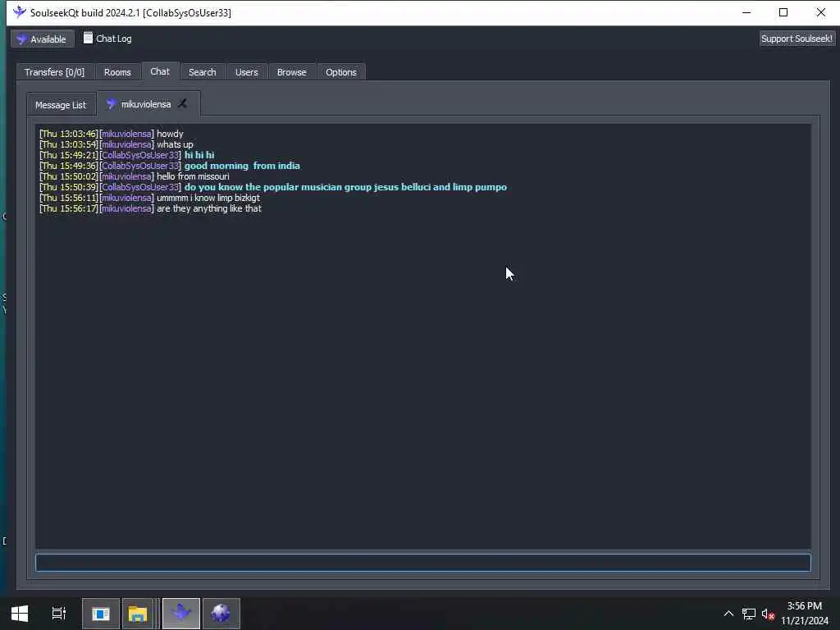Open the Options tab
The image size is (840, 630).
(340, 72)
